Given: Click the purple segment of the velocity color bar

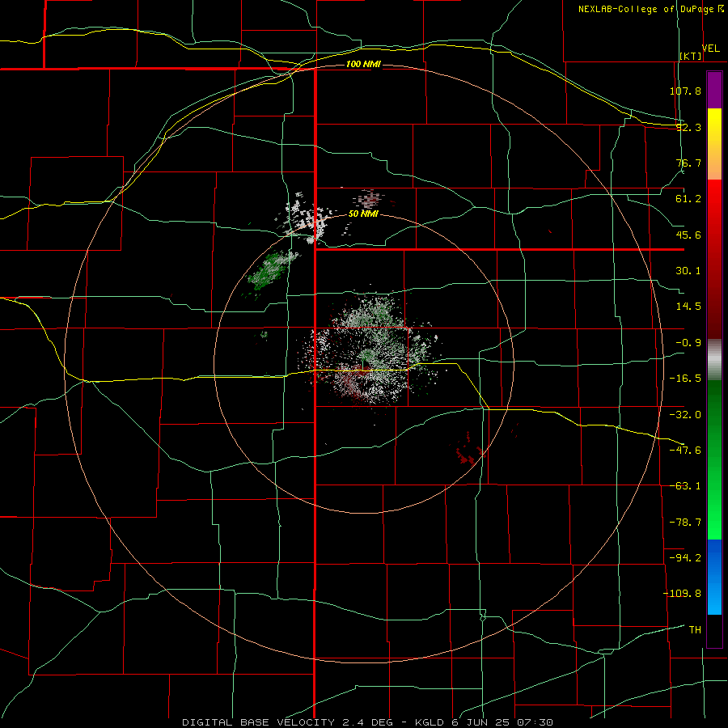Looking at the screenshot, I should [x=714, y=90].
